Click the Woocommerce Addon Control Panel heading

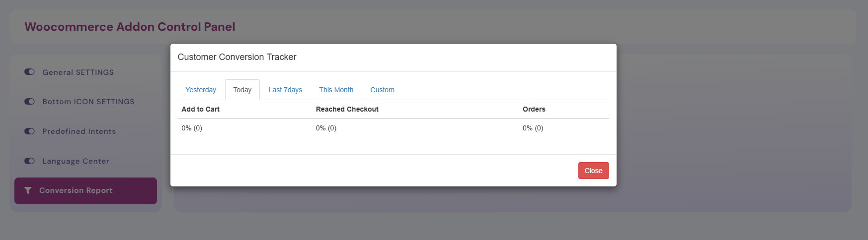click(x=130, y=27)
